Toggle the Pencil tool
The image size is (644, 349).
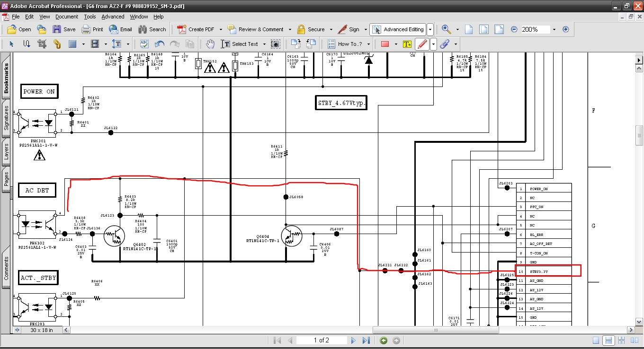(422, 44)
